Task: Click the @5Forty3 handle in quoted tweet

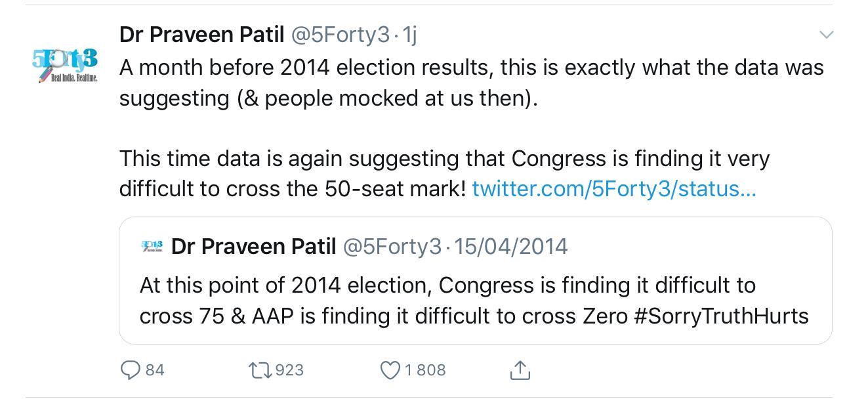Action: coord(392,247)
